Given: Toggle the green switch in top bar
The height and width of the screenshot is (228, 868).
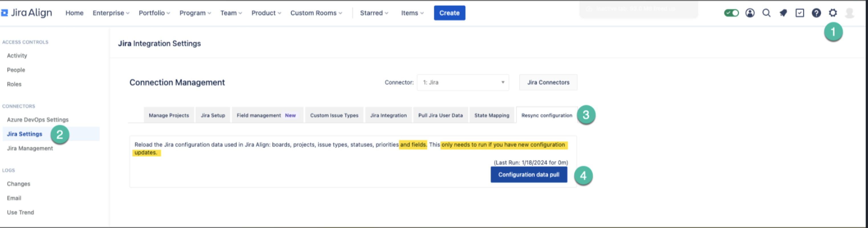Looking at the screenshot, I should 731,13.
